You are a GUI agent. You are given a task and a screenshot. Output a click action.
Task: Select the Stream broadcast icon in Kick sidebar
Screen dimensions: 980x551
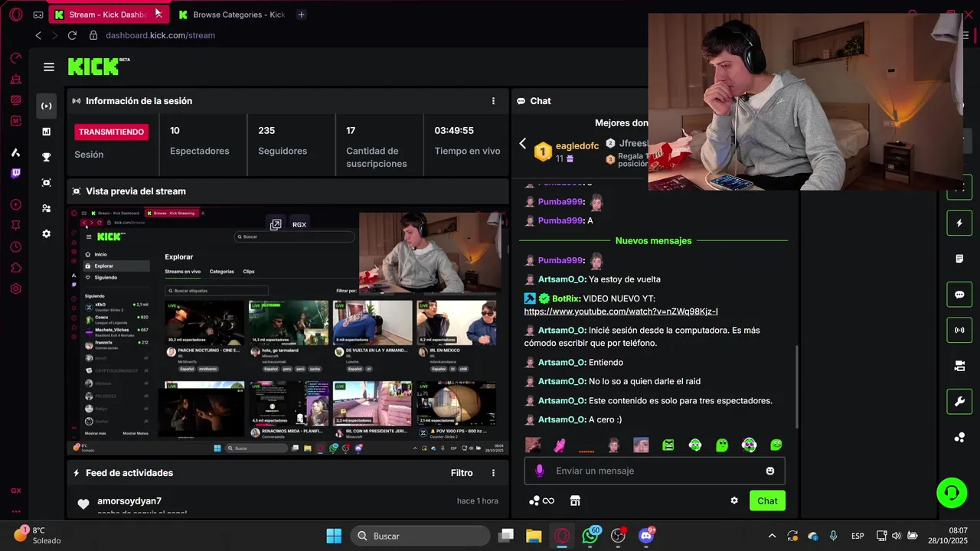click(47, 106)
